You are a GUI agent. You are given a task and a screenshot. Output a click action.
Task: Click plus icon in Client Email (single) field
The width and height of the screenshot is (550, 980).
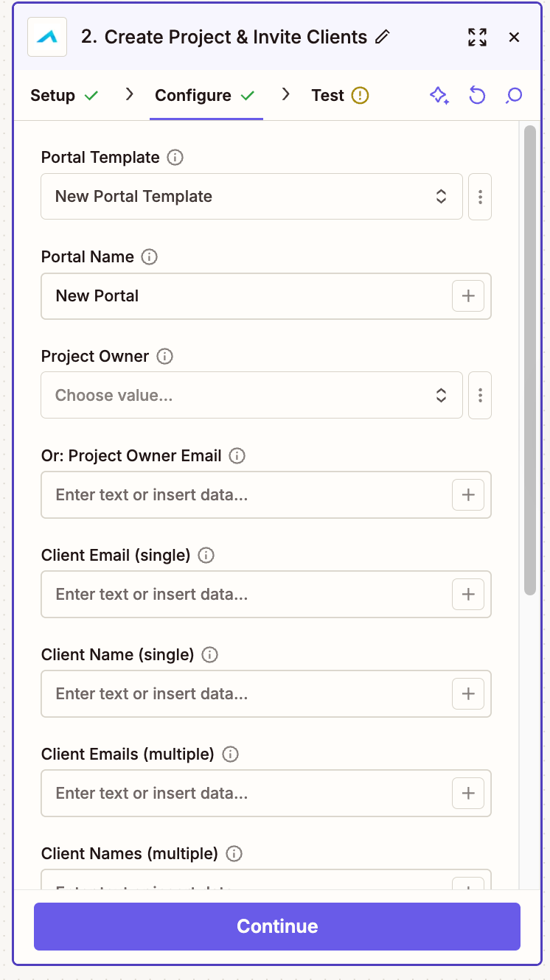point(467,595)
